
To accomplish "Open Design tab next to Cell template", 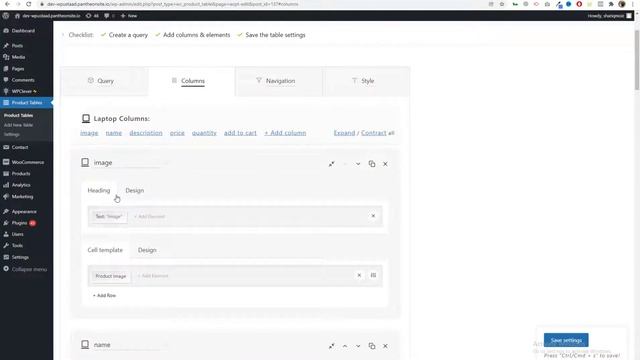I will 147,250.
